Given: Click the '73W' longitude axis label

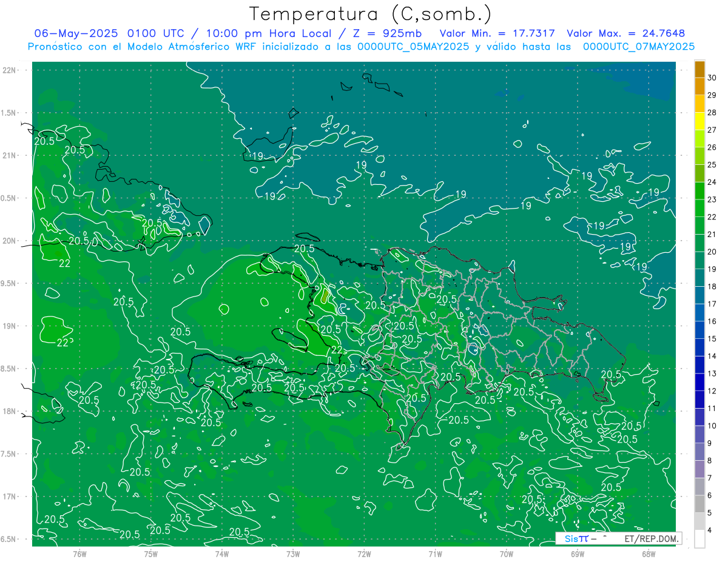Looking at the screenshot, I should tap(293, 554).
